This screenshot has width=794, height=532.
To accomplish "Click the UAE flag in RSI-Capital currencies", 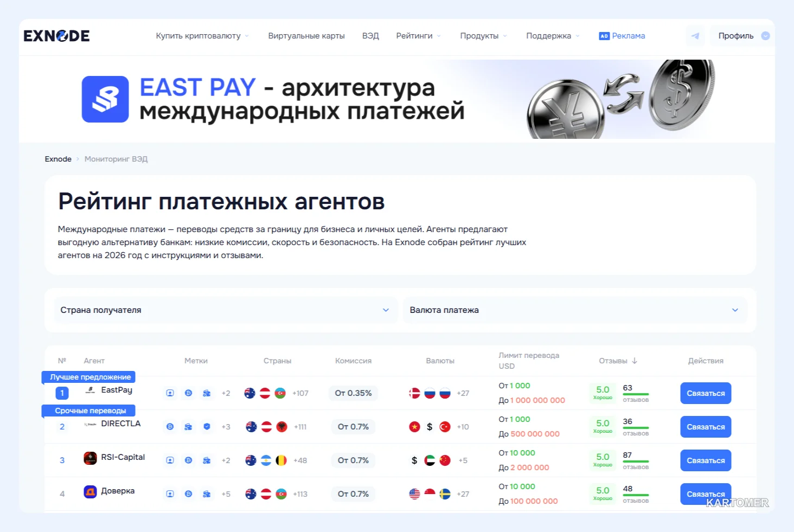I will [x=430, y=460].
